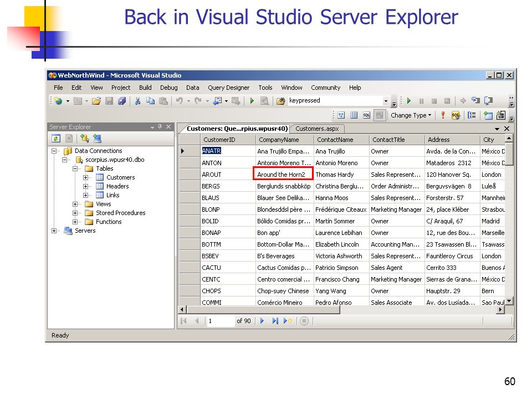Click the Step Over icon on Debug toolbar
The height and width of the screenshot is (399, 532).
coord(489,101)
